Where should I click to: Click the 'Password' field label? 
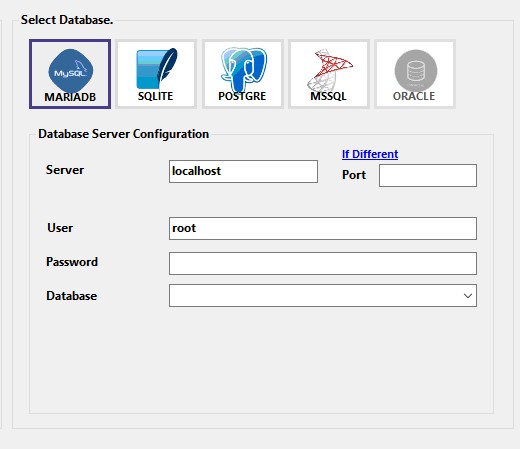[72, 262]
